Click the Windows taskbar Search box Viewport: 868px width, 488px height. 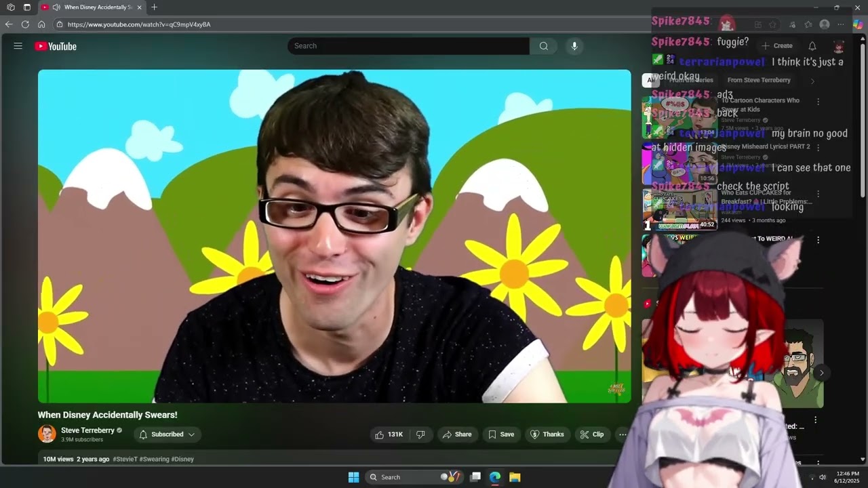[x=414, y=477]
